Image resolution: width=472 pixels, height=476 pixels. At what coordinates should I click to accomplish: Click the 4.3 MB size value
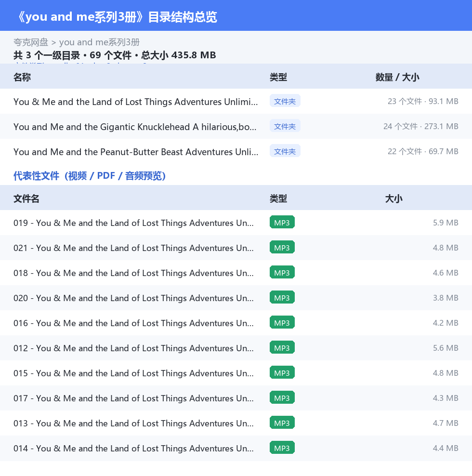click(446, 398)
